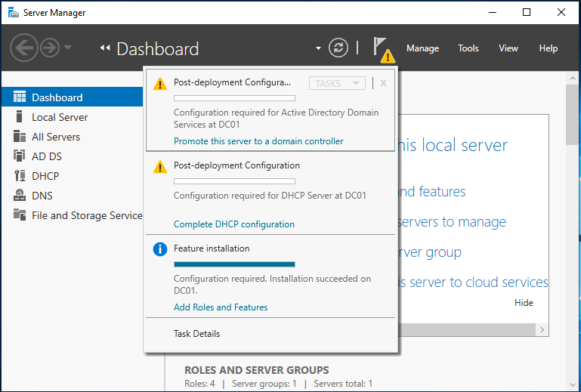The image size is (581, 392).
Task: Click Add Roles and Features link
Action: coord(221,307)
